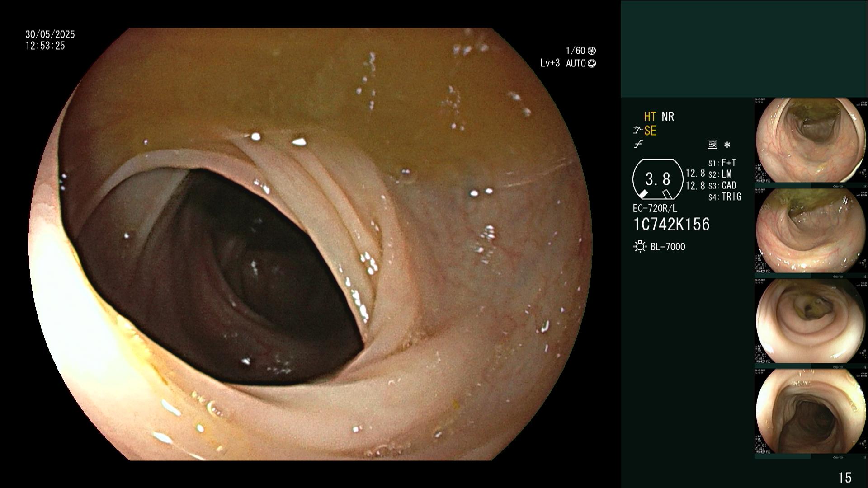Open the second captured thumbnail with yellow residue
Image resolution: width=868 pixels, height=488 pixels.
[811, 231]
